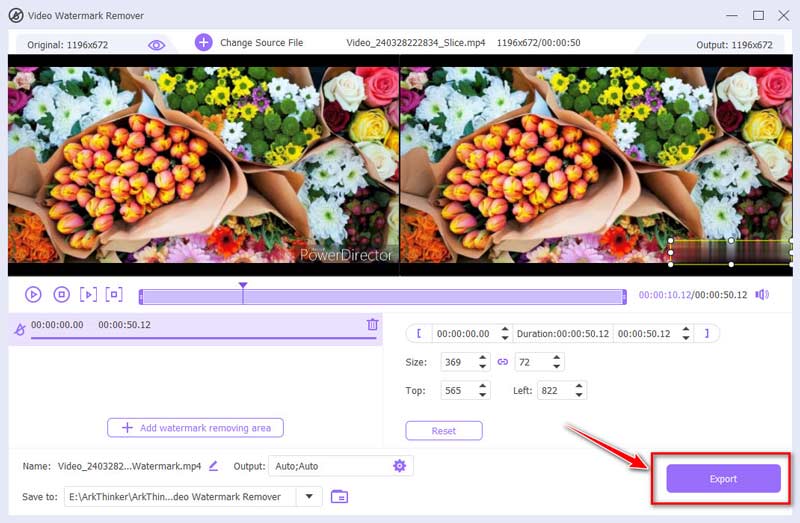Click the Reset button
The height and width of the screenshot is (523, 800).
[444, 431]
